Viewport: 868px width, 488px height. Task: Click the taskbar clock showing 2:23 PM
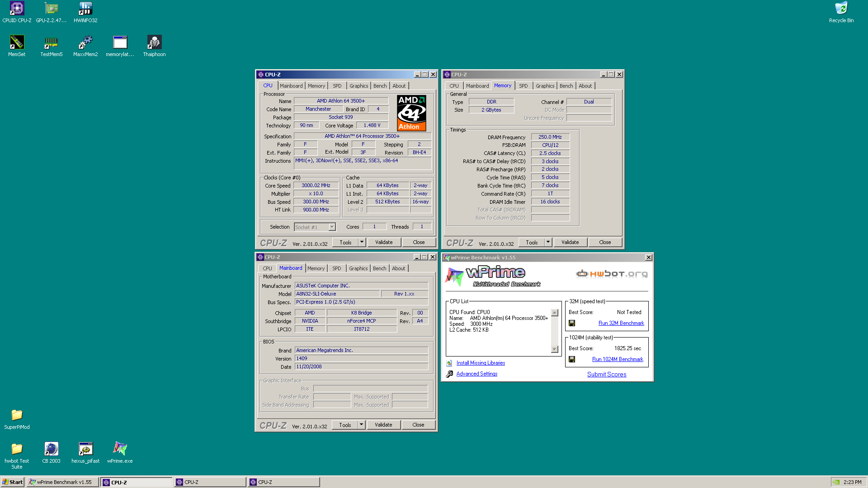coord(852,482)
